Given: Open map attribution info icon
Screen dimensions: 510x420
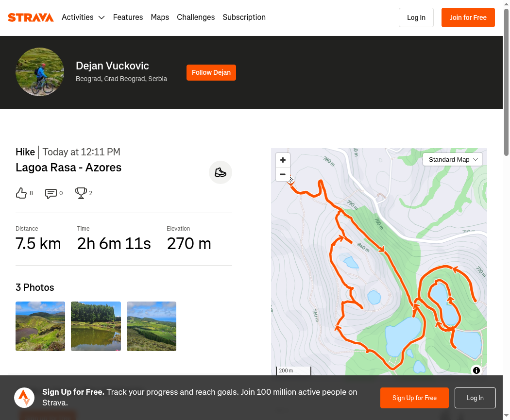Looking at the screenshot, I should point(476,370).
